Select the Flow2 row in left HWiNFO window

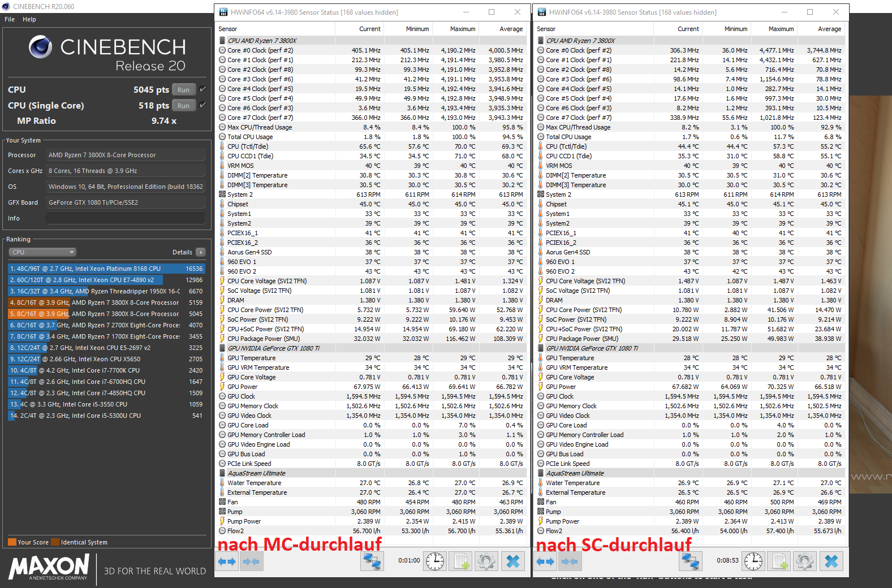(x=371, y=531)
